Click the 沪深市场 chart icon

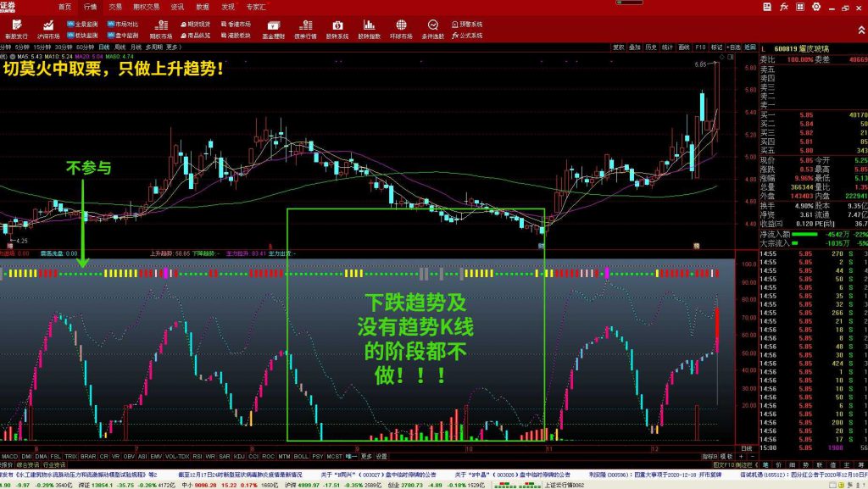[x=48, y=30]
